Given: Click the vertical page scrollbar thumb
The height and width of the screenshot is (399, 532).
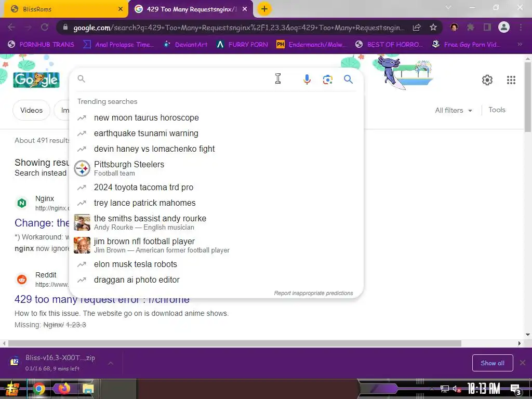Looking at the screenshot, I should click(x=528, y=97).
